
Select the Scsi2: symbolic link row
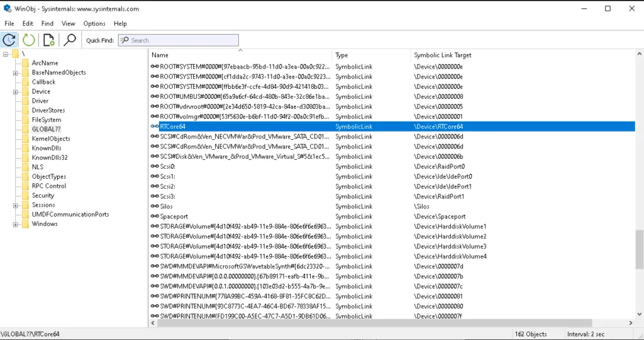tap(392, 186)
